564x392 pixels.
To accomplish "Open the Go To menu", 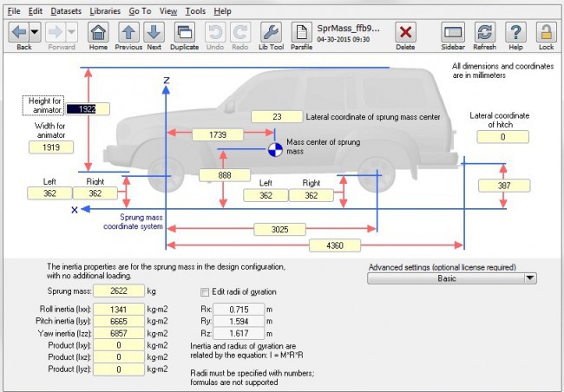I will click(140, 11).
